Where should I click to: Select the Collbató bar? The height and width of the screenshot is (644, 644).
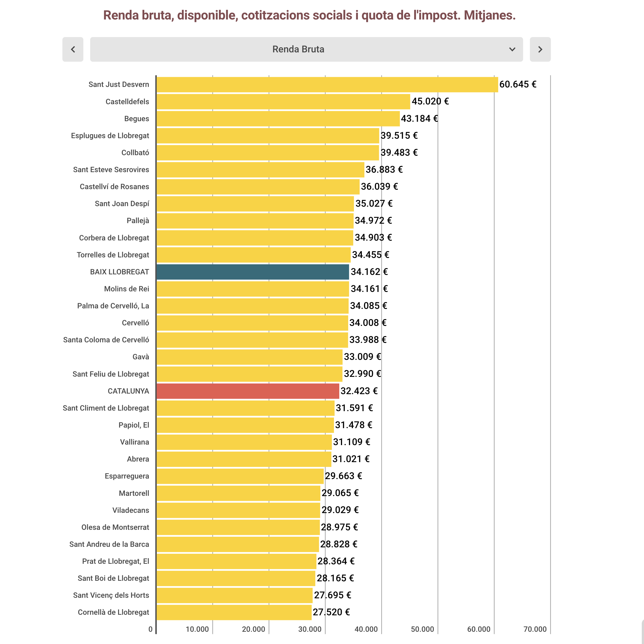coord(268,153)
